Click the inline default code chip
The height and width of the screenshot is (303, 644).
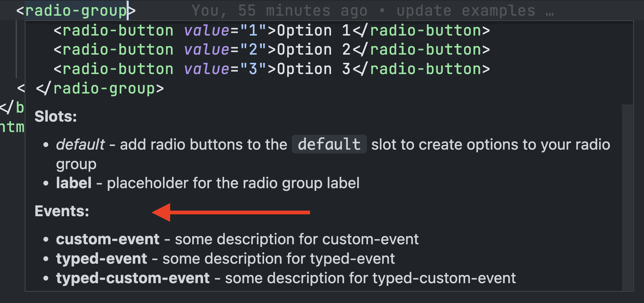[329, 144]
